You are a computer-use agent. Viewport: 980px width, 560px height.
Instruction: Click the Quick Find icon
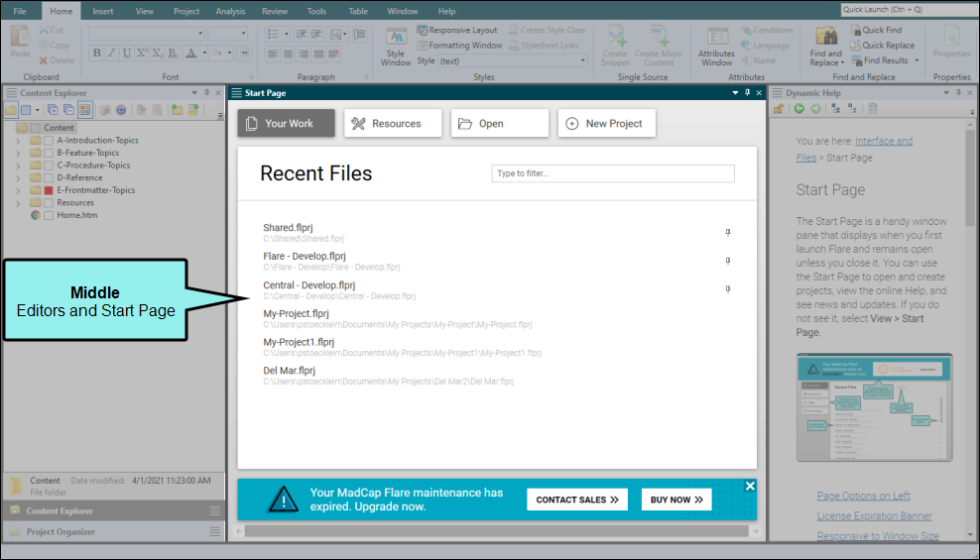coord(856,30)
